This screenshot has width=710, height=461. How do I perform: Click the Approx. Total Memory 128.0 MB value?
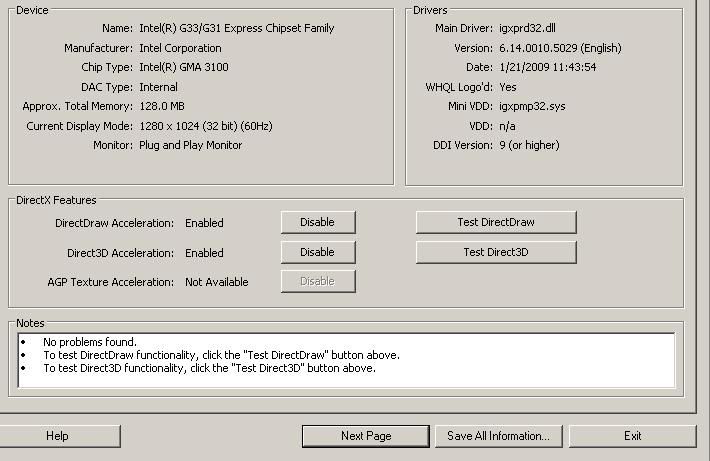(x=161, y=106)
